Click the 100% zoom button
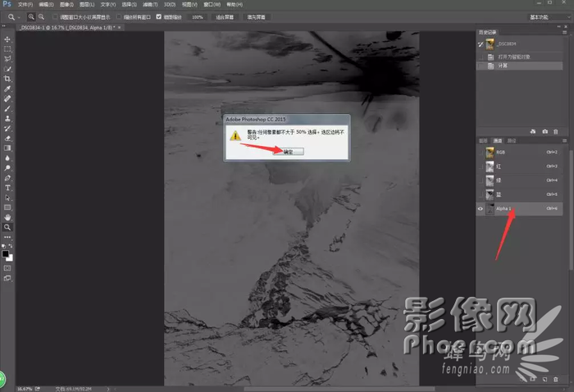 coord(198,17)
